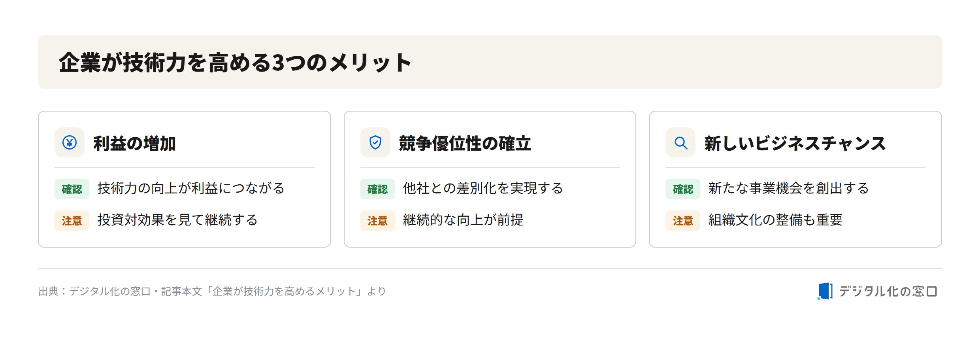Click text 継続的な向上が前提
980x337 pixels.
tap(463, 220)
